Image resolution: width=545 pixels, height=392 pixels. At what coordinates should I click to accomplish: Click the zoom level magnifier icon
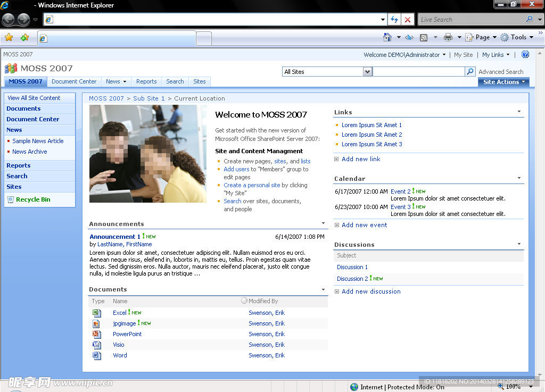pyautogui.click(x=500, y=386)
